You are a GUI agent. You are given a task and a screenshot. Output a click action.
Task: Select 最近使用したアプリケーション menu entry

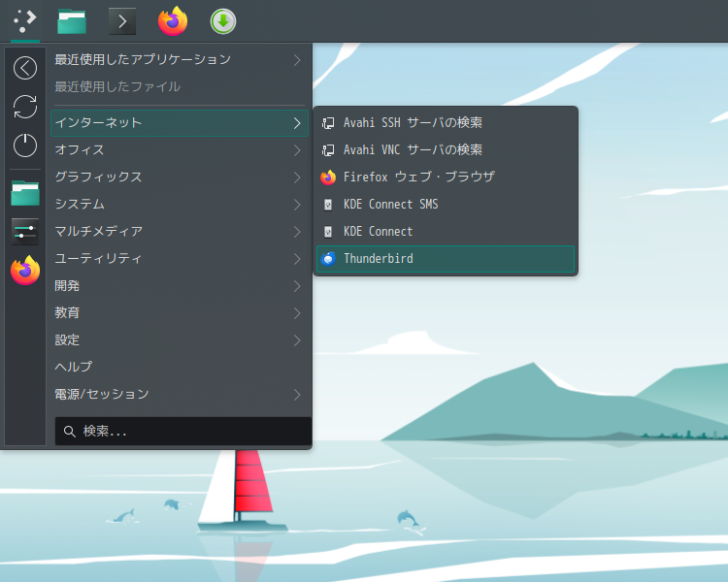point(180,60)
